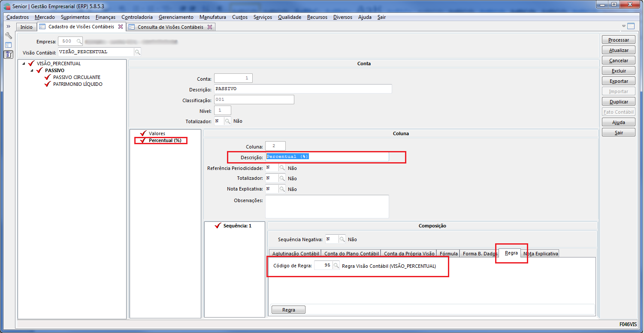Click the Processar button
The image size is (644, 333).
click(619, 40)
